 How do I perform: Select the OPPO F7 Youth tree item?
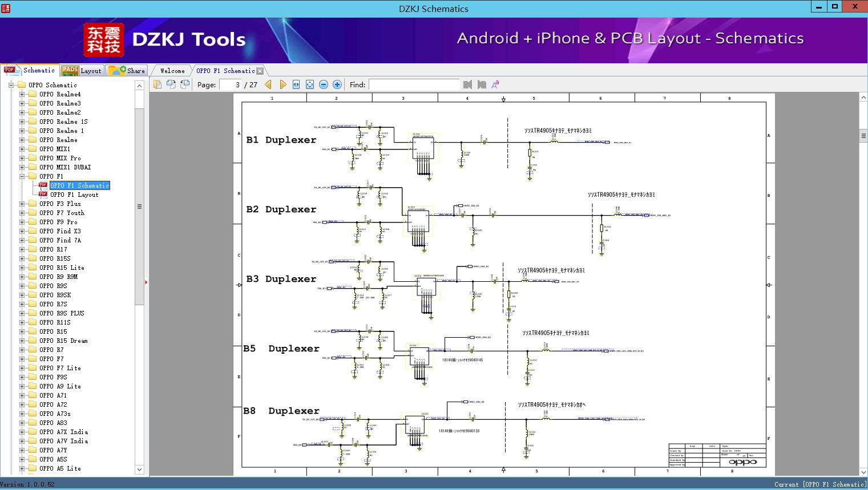62,213
